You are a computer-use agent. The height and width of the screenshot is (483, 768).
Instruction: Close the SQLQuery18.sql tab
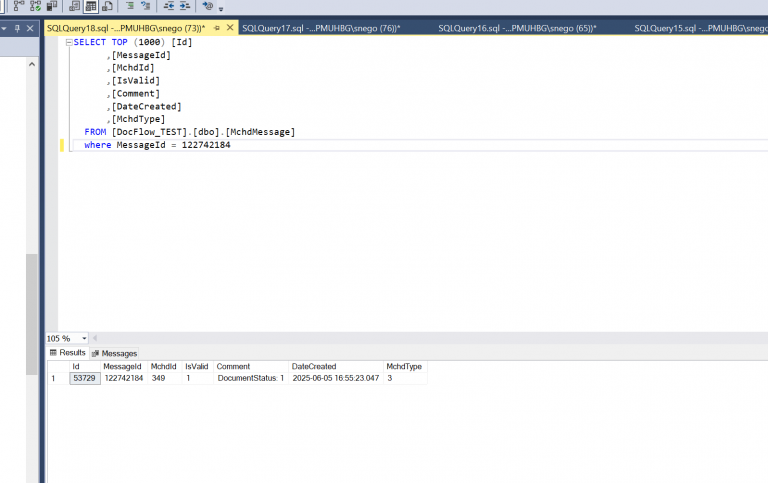click(230, 28)
